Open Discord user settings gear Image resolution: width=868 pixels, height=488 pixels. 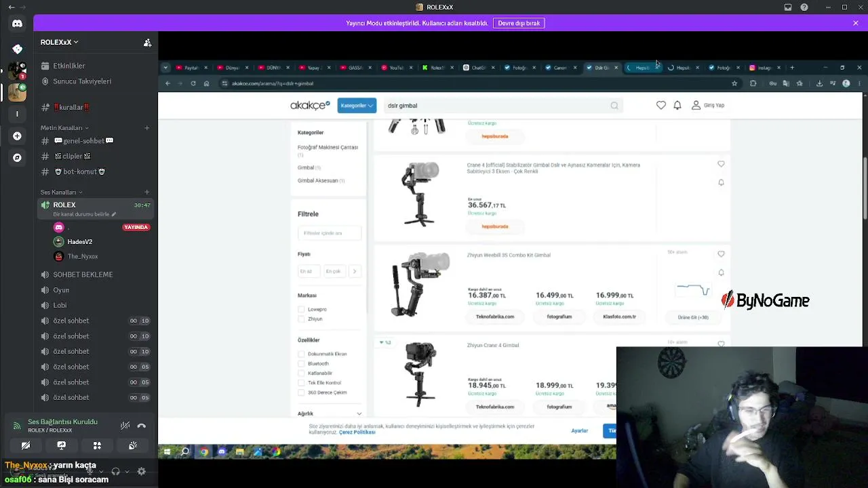pyautogui.click(x=141, y=472)
